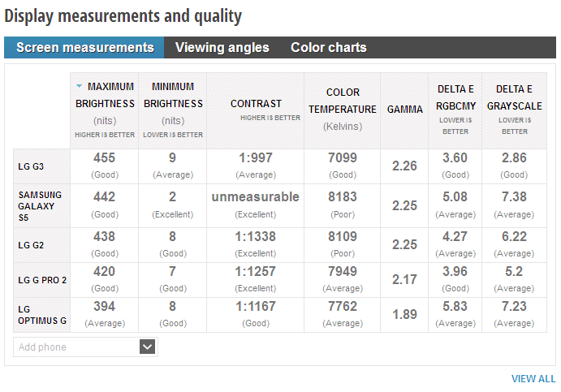Switch to the Viewing angles tab
The image size is (561, 392).
pos(222,48)
